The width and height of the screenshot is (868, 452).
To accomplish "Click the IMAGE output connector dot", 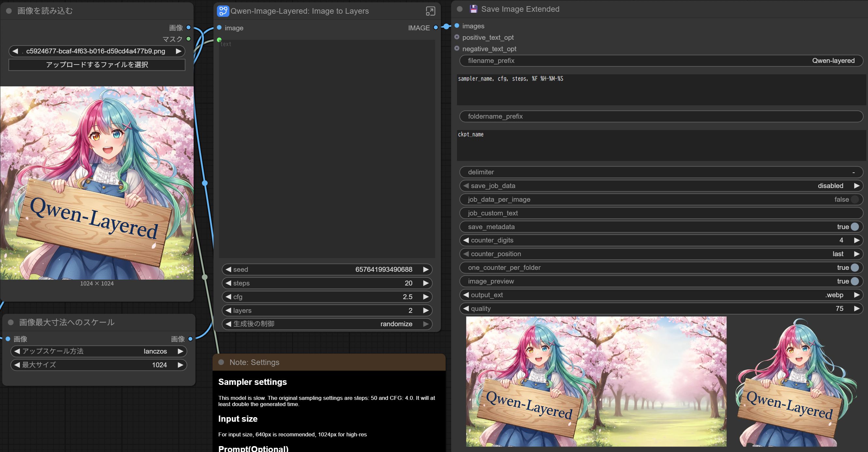I will (x=436, y=28).
